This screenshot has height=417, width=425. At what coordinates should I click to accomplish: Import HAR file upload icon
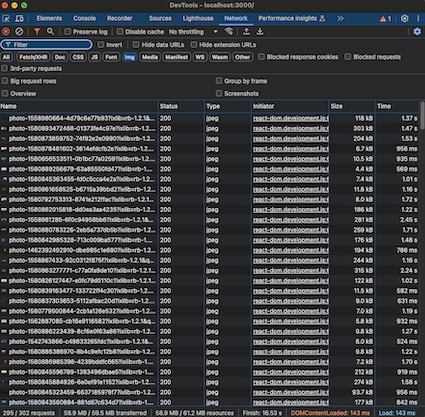[x=246, y=32]
